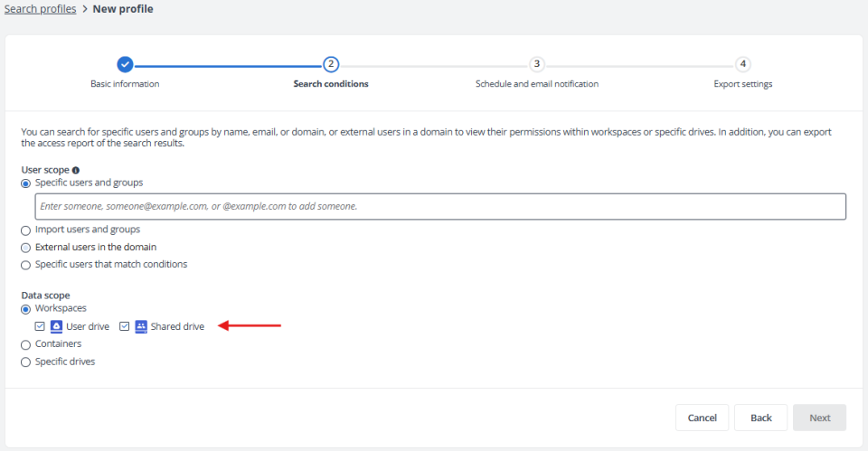The width and height of the screenshot is (868, 451).
Task: Select Import users and groups option
Action: 25,230
